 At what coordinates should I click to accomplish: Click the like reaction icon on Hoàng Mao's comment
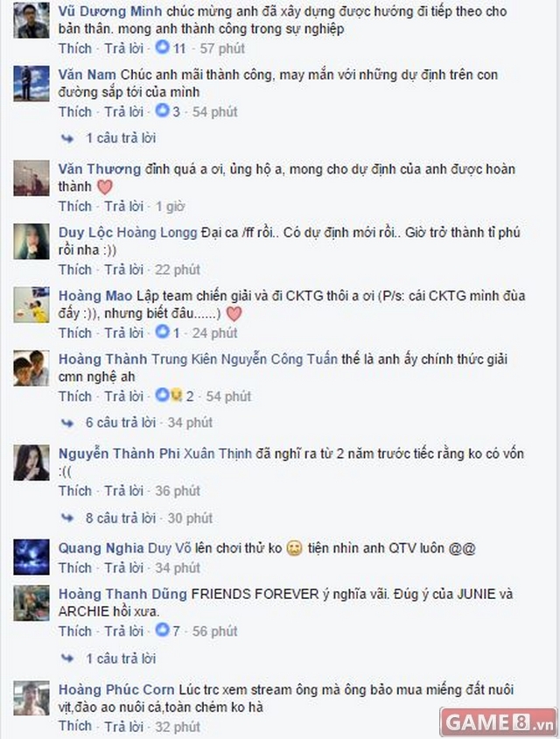pyautogui.click(x=163, y=332)
